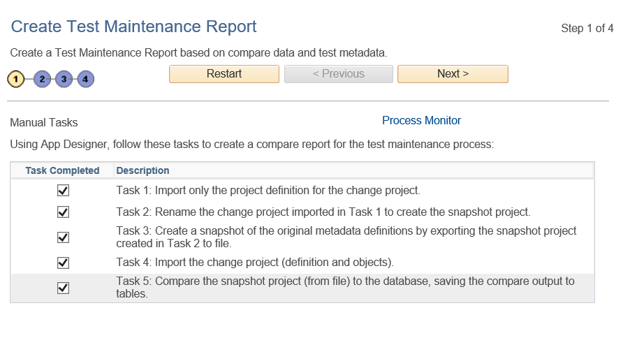This screenshot has height=338, width=644.
Task: Click the Description column header
Action: pyautogui.click(x=142, y=170)
